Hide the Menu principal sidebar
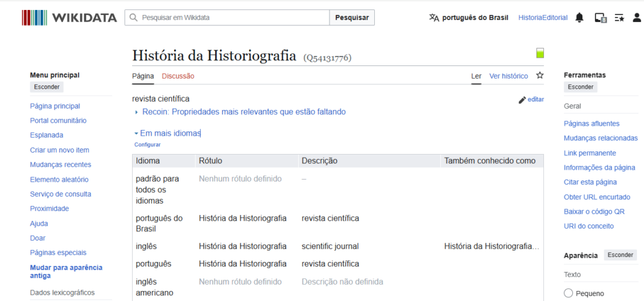 (47, 87)
